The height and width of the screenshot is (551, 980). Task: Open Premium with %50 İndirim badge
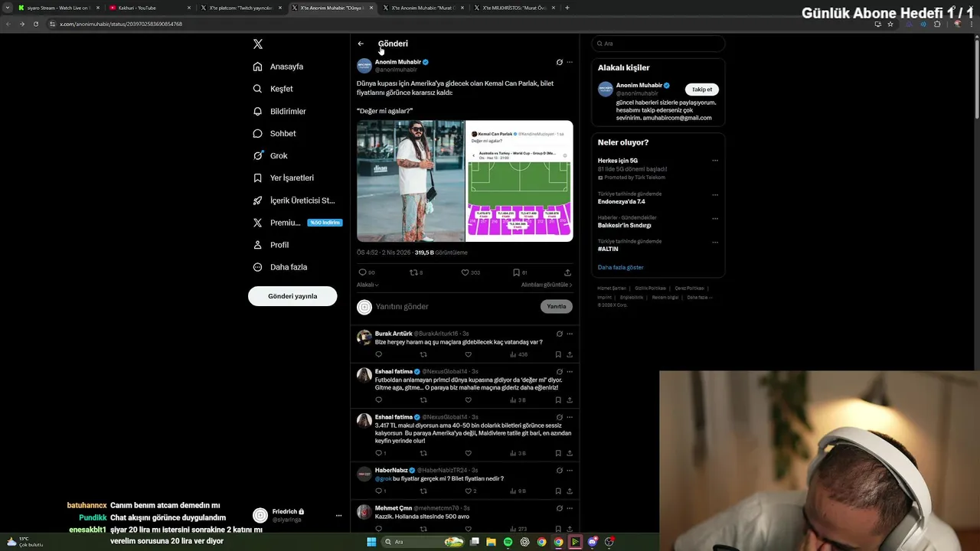click(x=297, y=223)
